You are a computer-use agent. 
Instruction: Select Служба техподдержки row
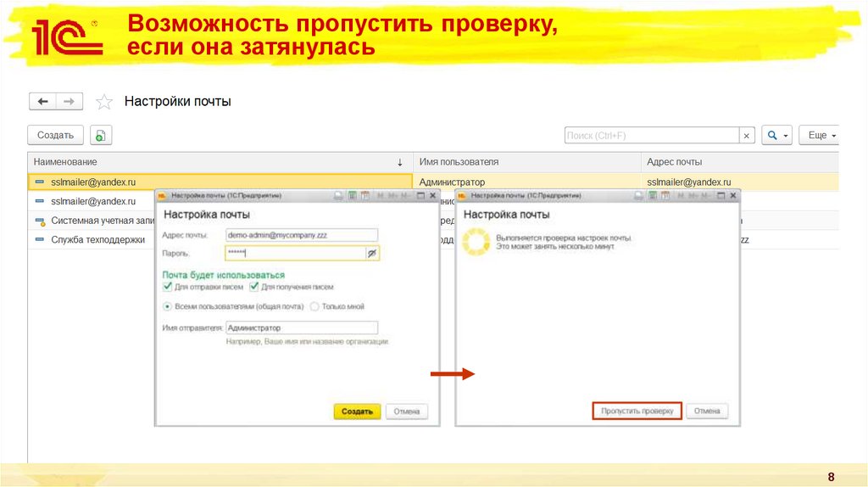92,239
